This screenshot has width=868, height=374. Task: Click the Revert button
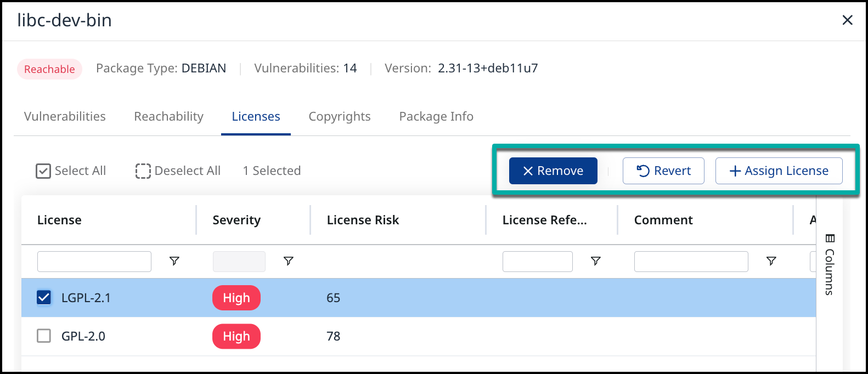pyautogui.click(x=663, y=171)
